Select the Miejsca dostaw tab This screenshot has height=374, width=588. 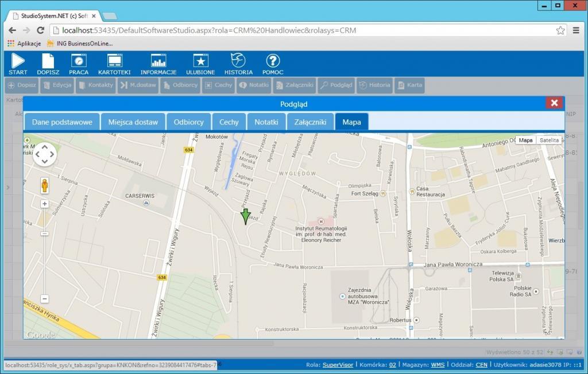click(133, 122)
